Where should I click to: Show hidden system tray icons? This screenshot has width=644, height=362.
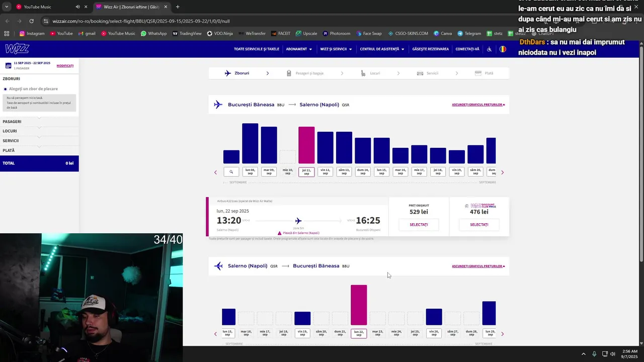coord(584,354)
